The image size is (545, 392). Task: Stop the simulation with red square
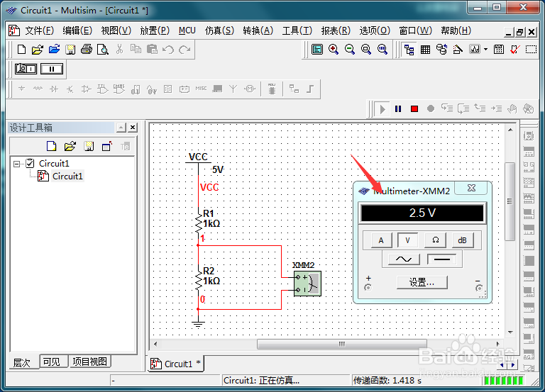coord(414,109)
